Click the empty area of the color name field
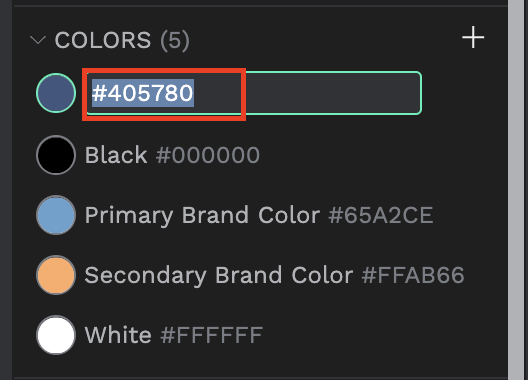 [332, 93]
